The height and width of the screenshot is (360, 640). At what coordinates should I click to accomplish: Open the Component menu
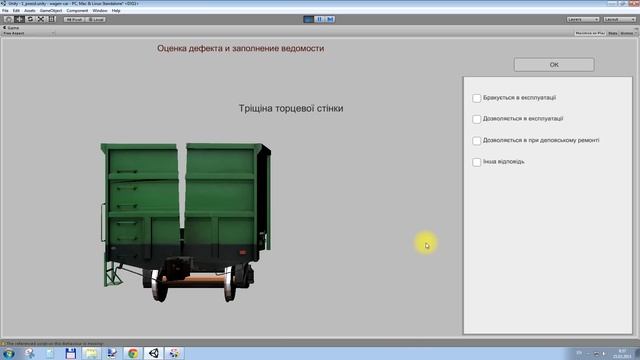(x=77, y=11)
